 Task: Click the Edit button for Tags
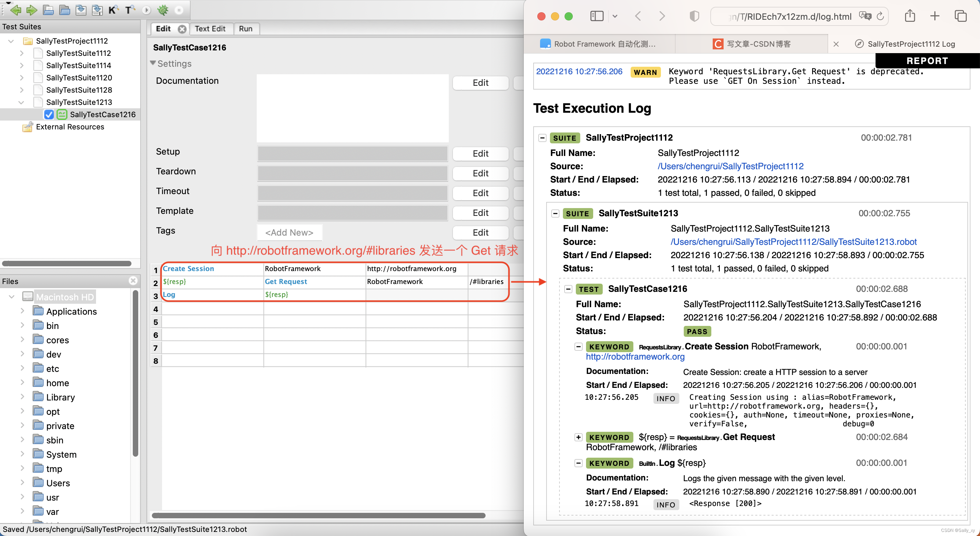click(x=480, y=233)
